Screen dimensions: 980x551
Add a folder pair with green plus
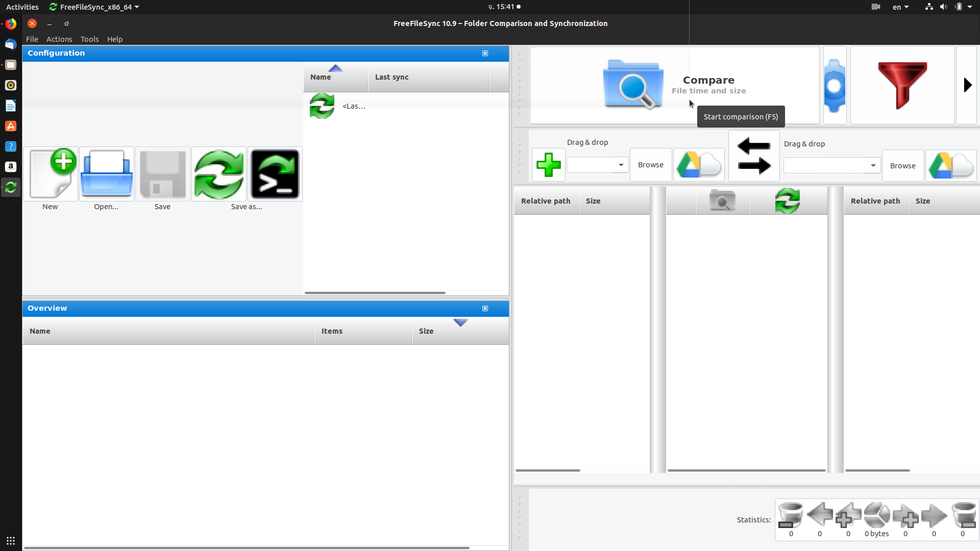[x=549, y=165]
